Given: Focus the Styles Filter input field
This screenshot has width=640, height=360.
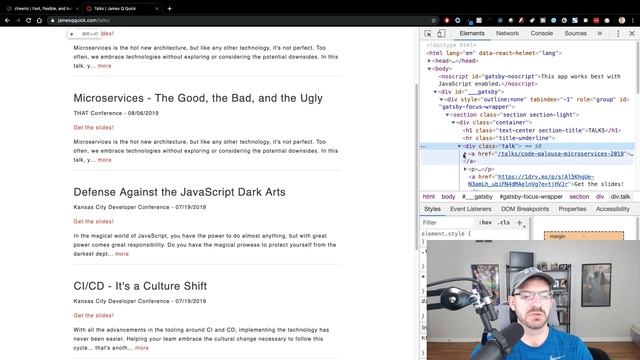Looking at the screenshot, I should [448, 222].
